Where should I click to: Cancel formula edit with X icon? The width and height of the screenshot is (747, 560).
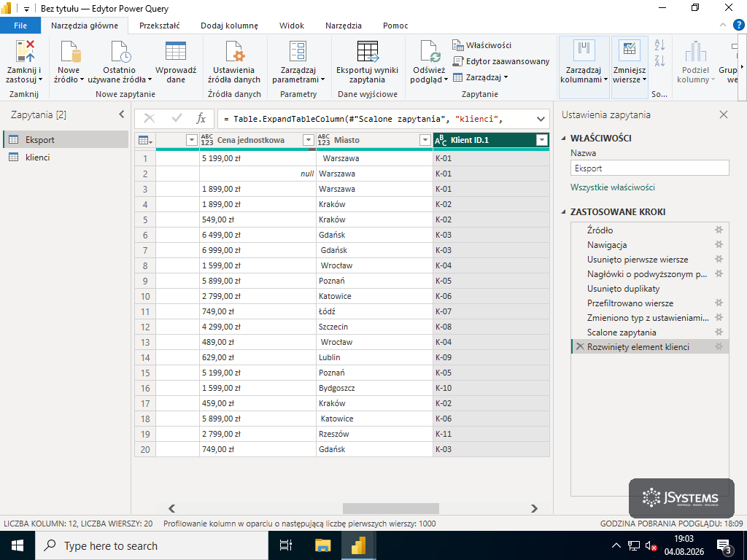click(150, 119)
